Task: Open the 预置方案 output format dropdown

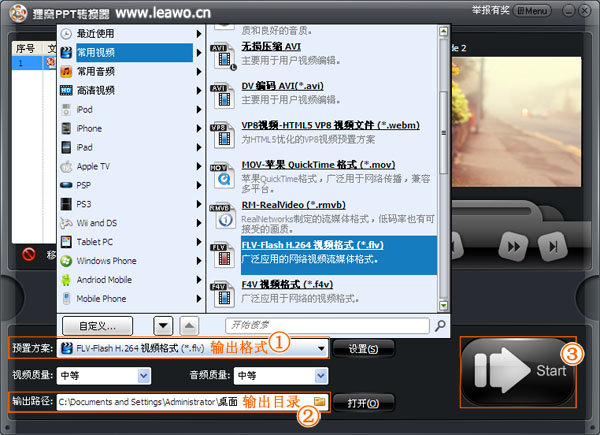Action: 321,349
